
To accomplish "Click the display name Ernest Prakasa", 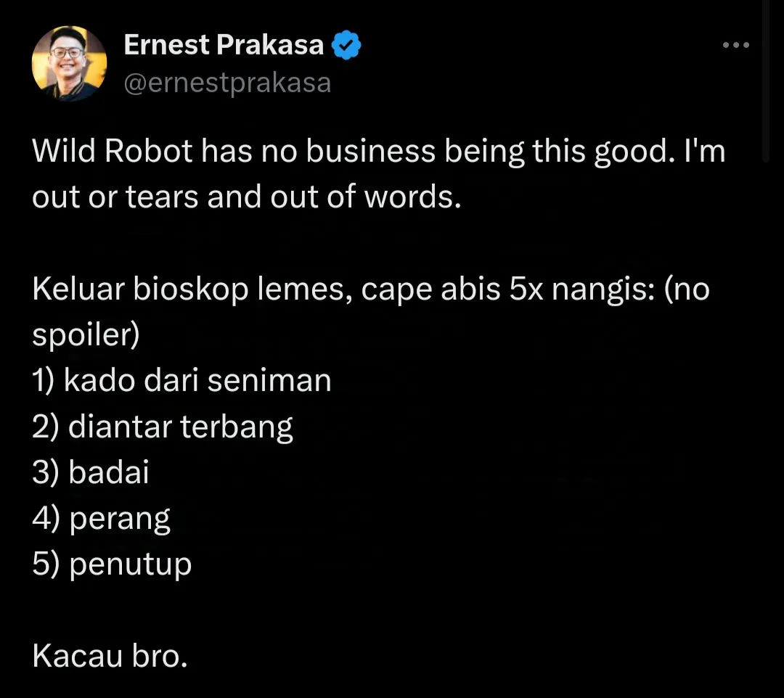I will point(224,44).
